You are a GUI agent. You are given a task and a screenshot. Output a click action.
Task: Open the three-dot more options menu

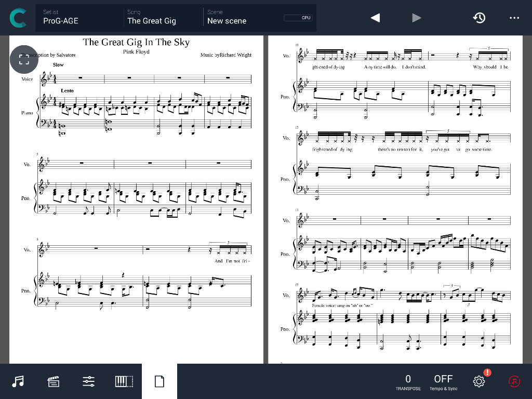coord(514,18)
